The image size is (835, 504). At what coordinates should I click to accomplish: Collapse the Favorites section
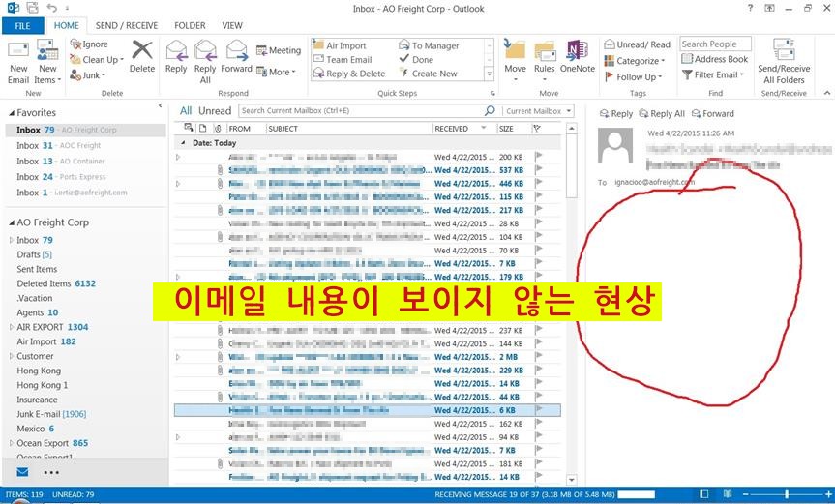[12, 113]
